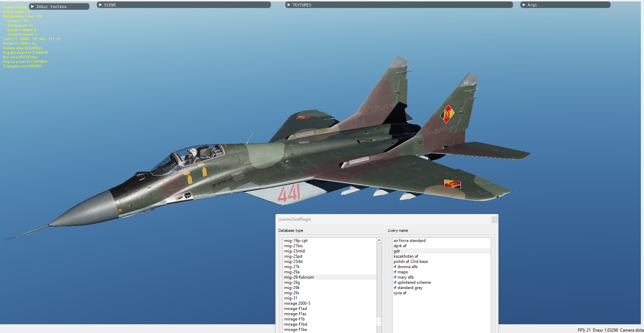Image resolution: width=644 pixels, height=333 pixels.
Task: Click the FPS readout in status bar
Action: [x=584, y=330]
